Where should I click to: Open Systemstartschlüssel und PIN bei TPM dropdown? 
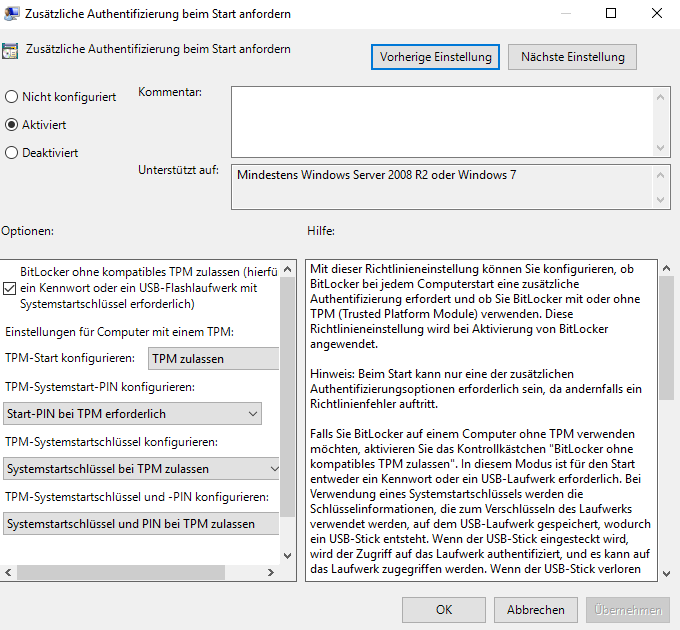[141, 524]
